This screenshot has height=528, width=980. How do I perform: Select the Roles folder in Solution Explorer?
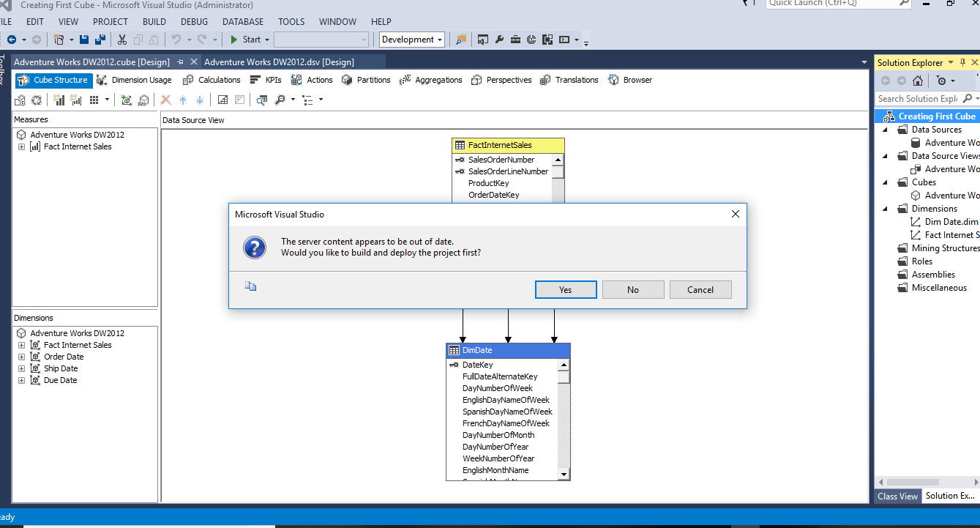[916, 261]
